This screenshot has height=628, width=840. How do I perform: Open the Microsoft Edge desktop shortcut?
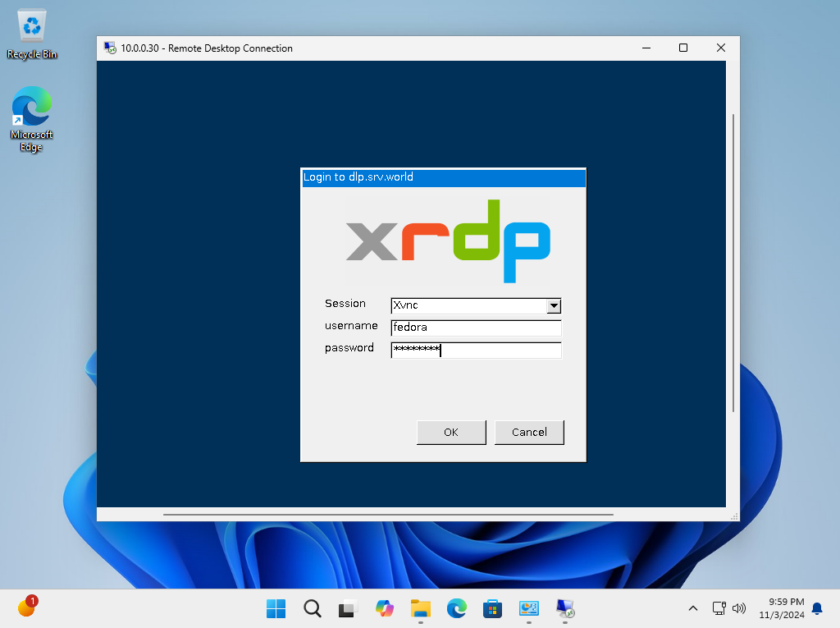point(32,119)
